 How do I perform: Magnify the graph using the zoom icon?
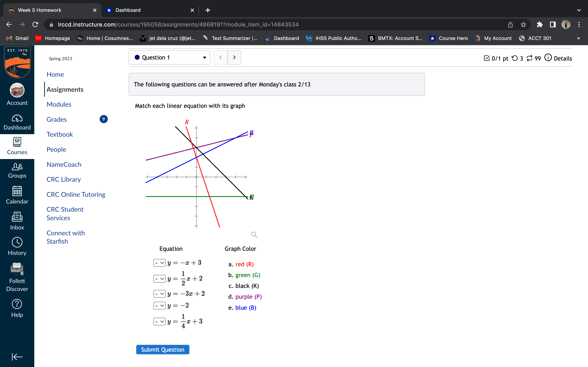coord(254,234)
